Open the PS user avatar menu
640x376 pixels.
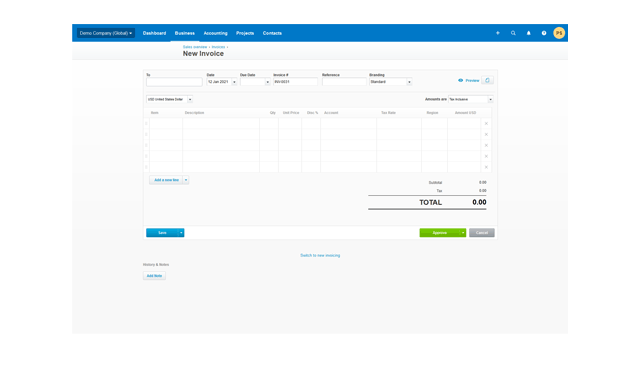click(x=559, y=33)
